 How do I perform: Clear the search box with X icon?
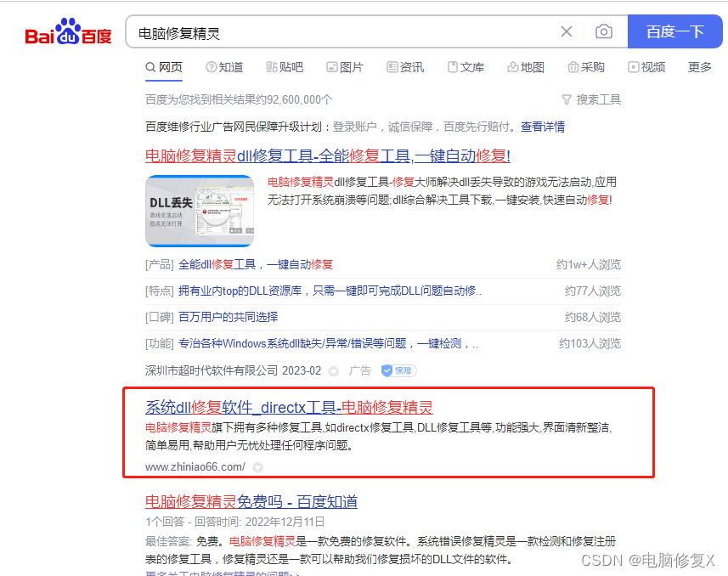[567, 31]
